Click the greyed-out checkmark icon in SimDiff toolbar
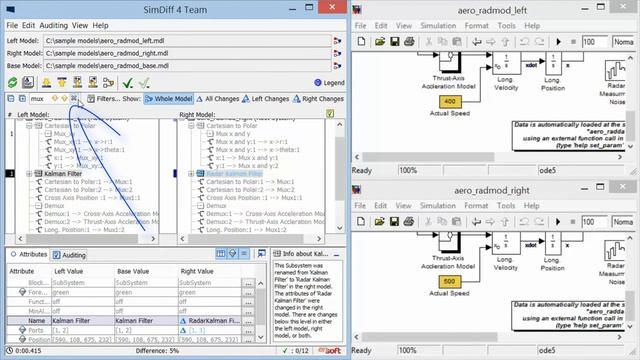The image size is (640, 360). click(x=144, y=83)
